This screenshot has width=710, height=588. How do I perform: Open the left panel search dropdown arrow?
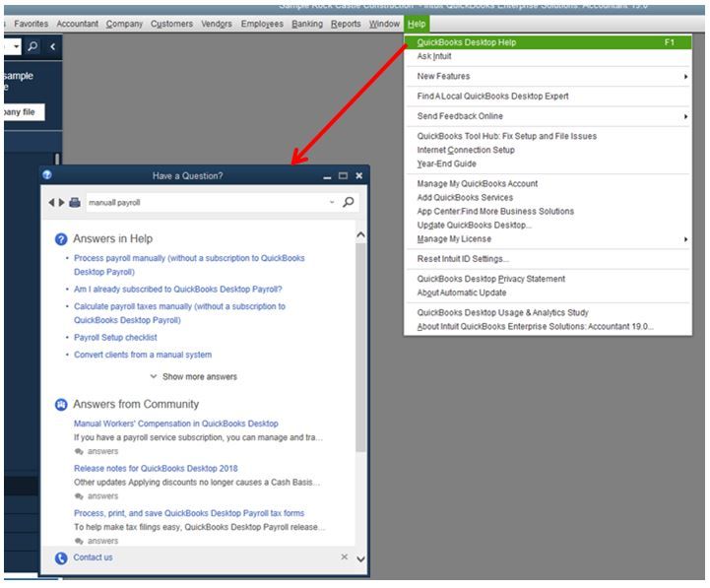click(17, 46)
